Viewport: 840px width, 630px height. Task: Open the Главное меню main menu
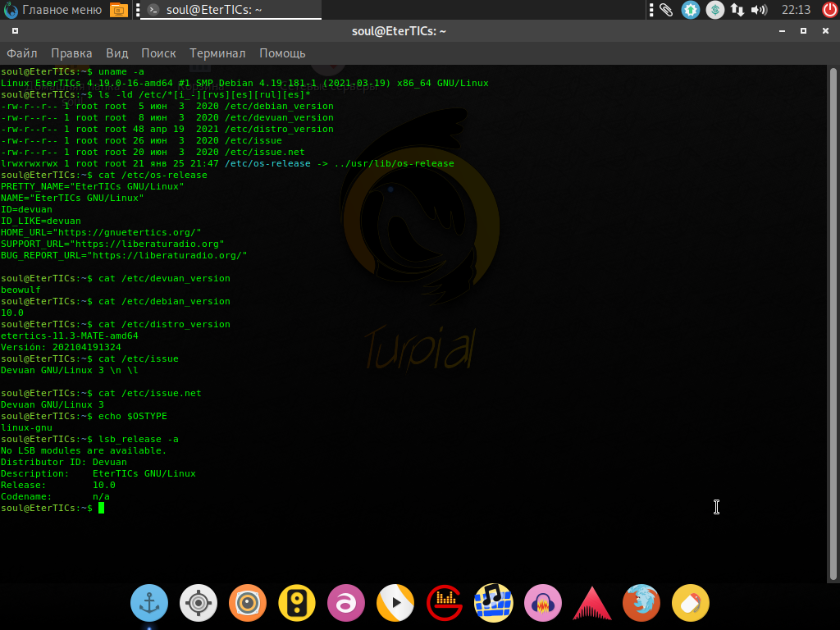52,10
